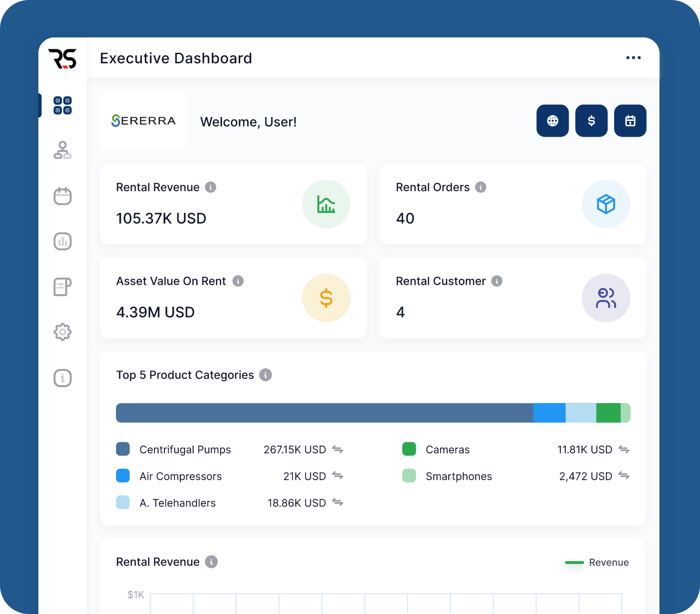Click swap arrows next to Centrifugal Pumps value
The image size is (700, 614).
coord(338,449)
